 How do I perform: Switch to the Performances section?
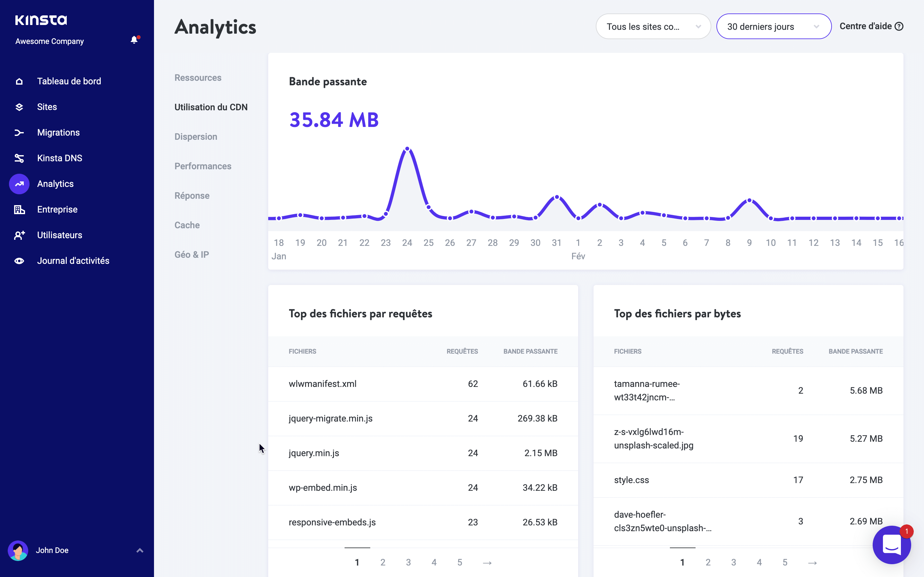pos(203,166)
